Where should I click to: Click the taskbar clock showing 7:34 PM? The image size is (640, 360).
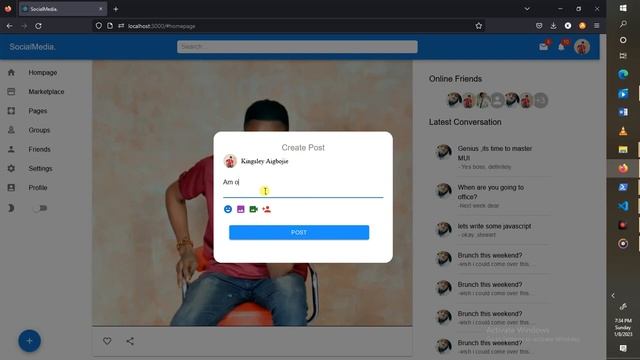[x=623, y=327]
